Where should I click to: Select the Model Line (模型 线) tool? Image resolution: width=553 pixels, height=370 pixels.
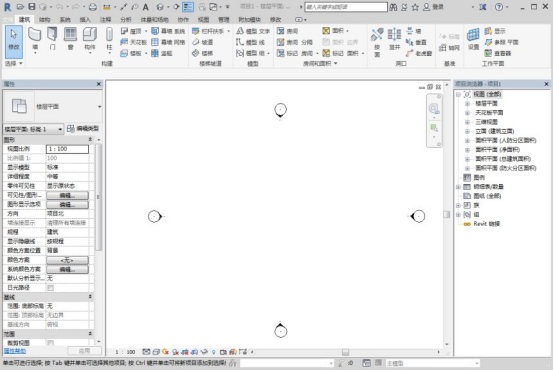[250, 42]
